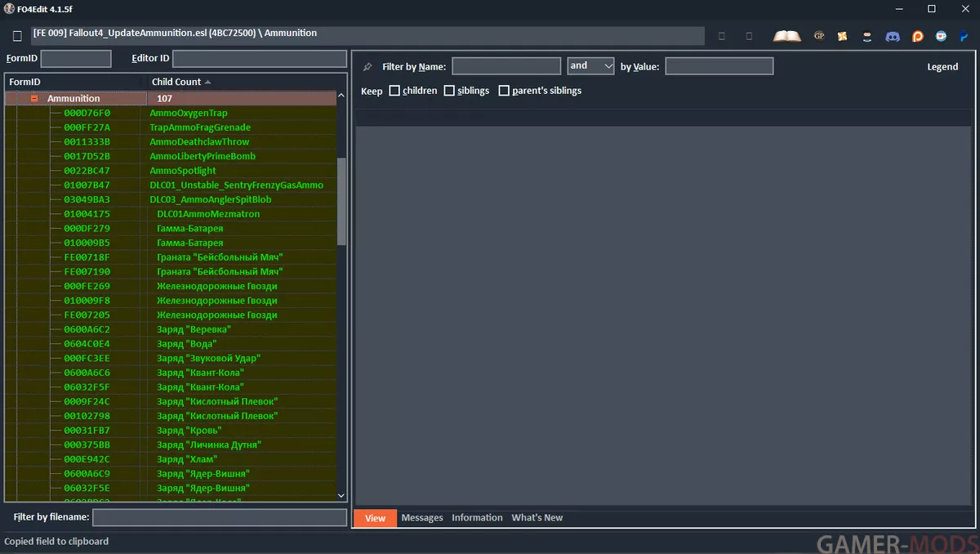Focus the Editor ID search field
Image resolution: width=980 pixels, height=554 pixels.
tap(260, 59)
